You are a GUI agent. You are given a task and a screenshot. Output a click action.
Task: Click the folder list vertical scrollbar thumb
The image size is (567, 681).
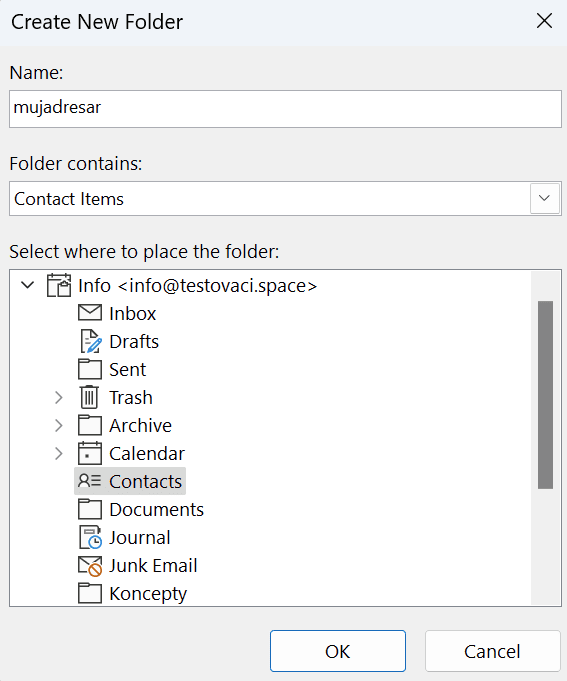(545, 395)
